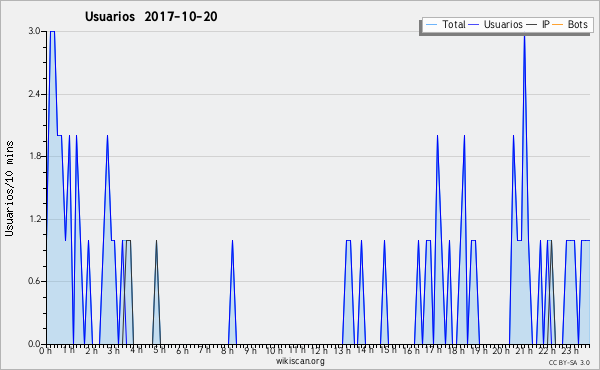This screenshot has height=370, width=600.
Task: Click the 5 h tick on time axis
Action: tap(159, 350)
